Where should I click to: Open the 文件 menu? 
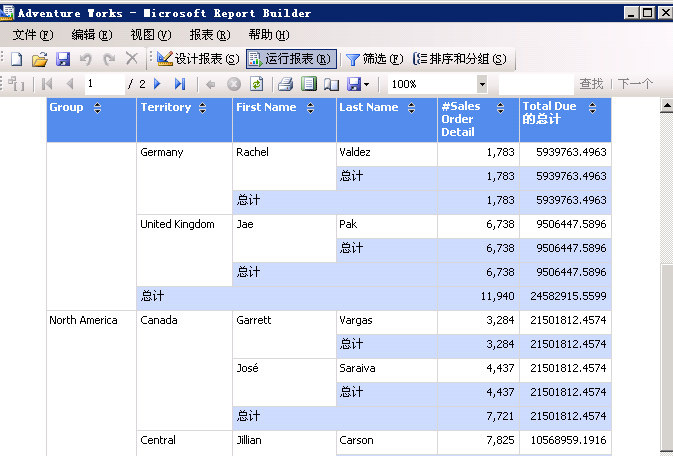(x=32, y=35)
